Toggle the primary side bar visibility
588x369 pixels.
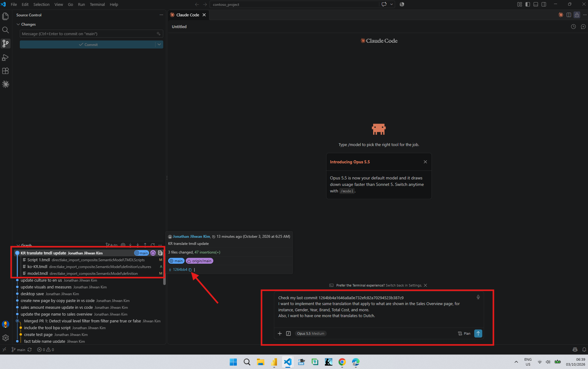coord(528,4)
